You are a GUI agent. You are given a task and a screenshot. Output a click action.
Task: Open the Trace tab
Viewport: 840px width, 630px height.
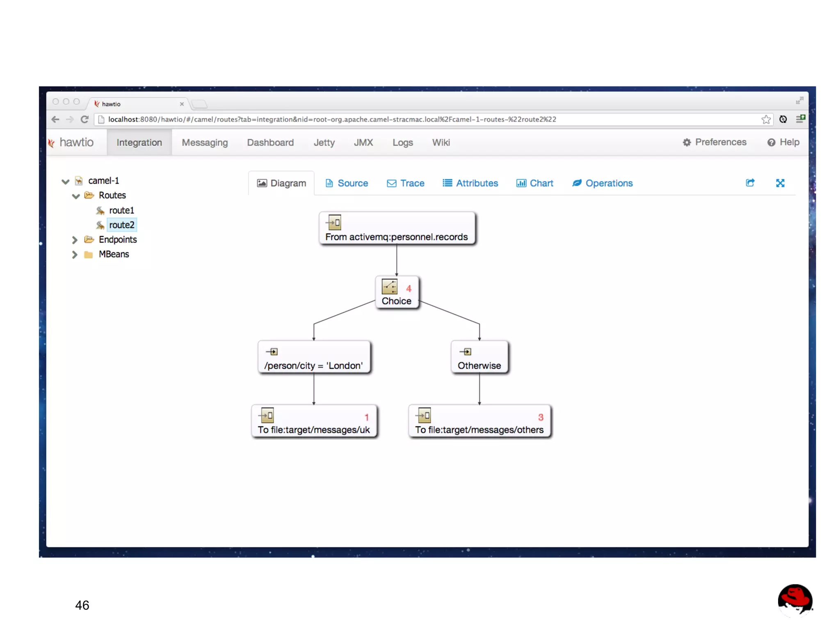pyautogui.click(x=406, y=183)
